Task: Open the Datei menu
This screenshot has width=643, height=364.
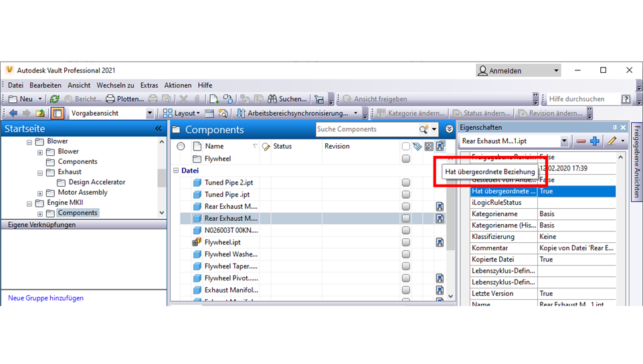Action: coord(15,85)
